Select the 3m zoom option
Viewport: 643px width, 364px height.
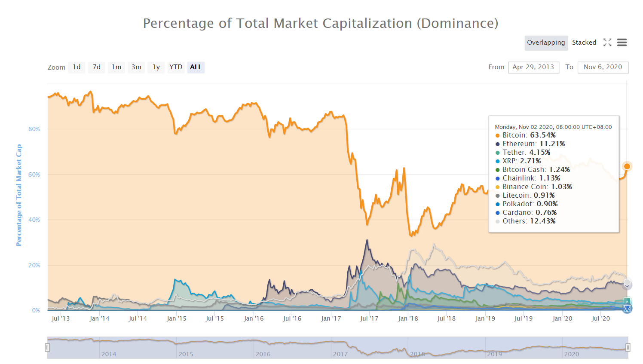coord(136,67)
